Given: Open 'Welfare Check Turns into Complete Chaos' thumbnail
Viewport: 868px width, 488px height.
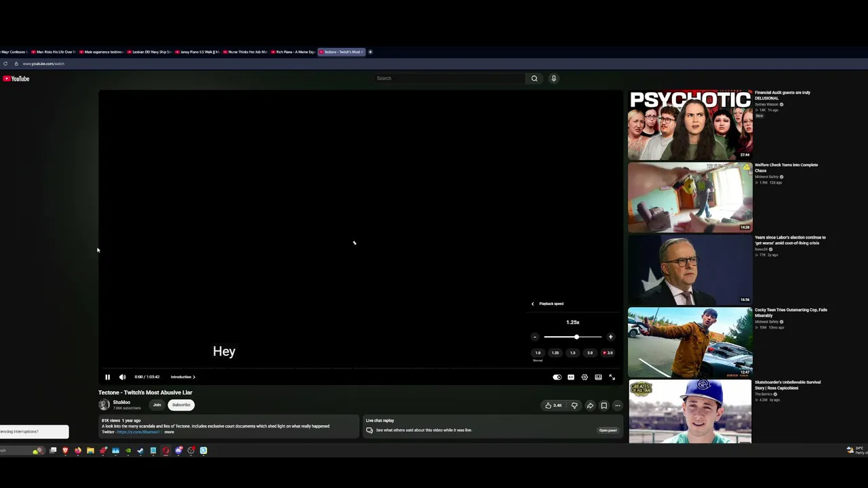Looking at the screenshot, I should [690, 197].
